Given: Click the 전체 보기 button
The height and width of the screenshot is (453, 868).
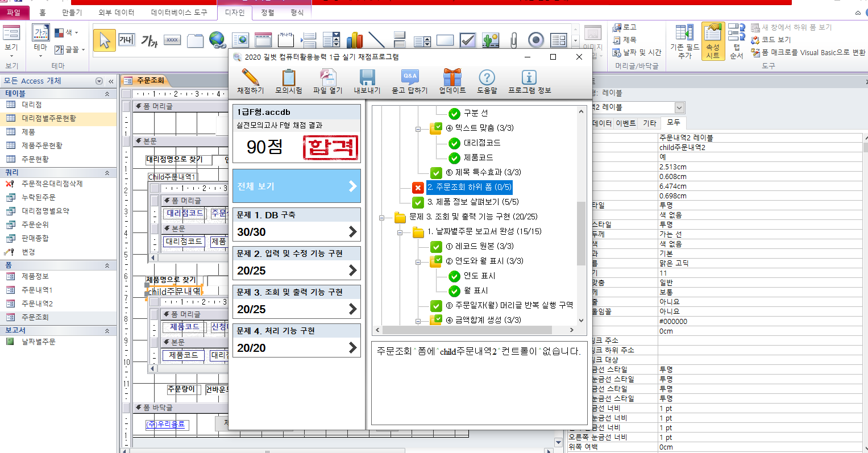Looking at the screenshot, I should (296, 186).
